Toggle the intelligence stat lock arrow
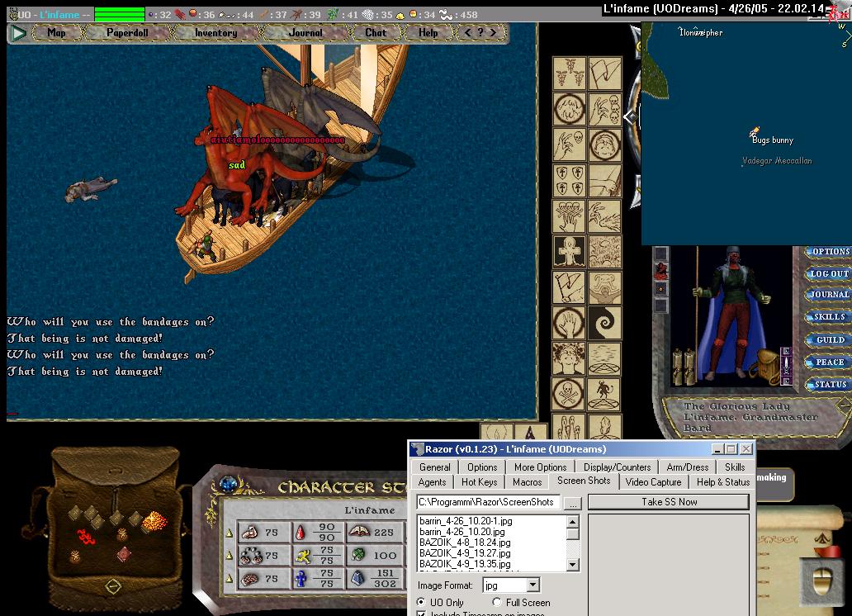 pos(230,579)
